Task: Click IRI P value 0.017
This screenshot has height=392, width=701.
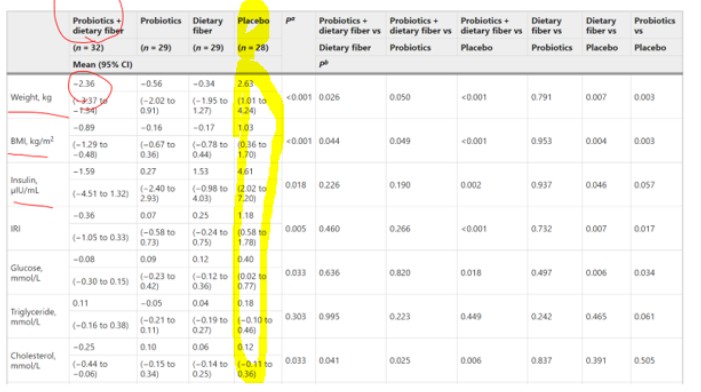Action: pyautogui.click(x=644, y=228)
